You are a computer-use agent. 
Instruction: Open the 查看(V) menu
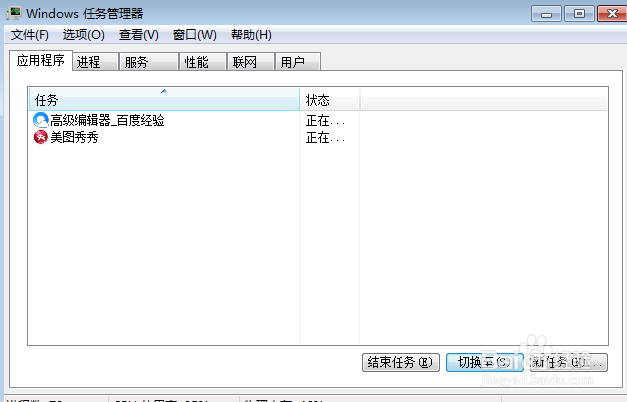coord(139,35)
